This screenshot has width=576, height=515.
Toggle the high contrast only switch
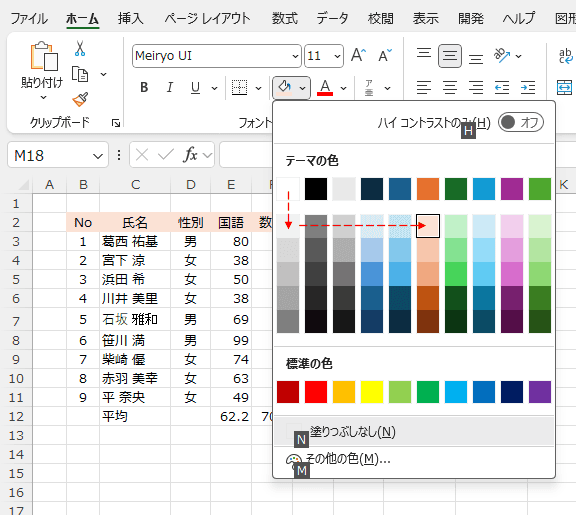[521, 122]
